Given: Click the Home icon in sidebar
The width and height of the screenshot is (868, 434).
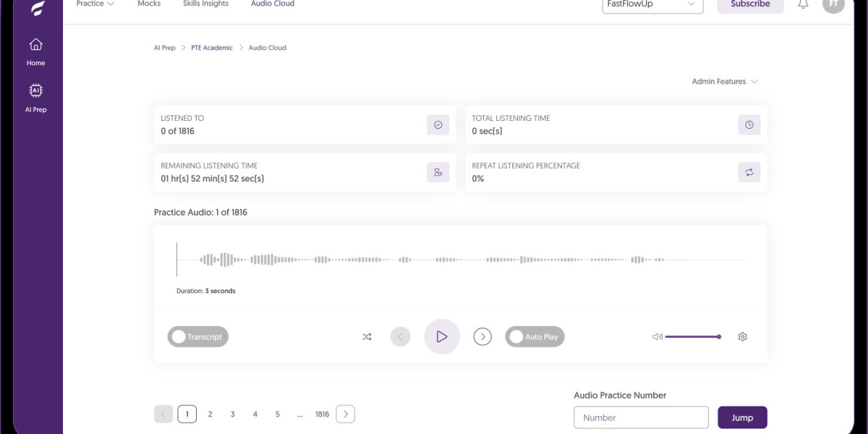Looking at the screenshot, I should [35, 45].
